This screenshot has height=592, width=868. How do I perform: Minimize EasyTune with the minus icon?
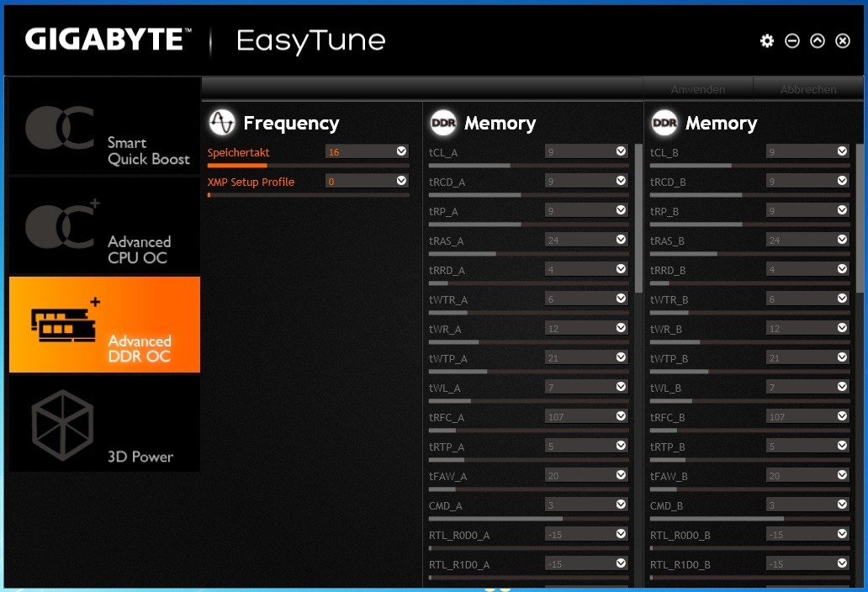tap(792, 40)
